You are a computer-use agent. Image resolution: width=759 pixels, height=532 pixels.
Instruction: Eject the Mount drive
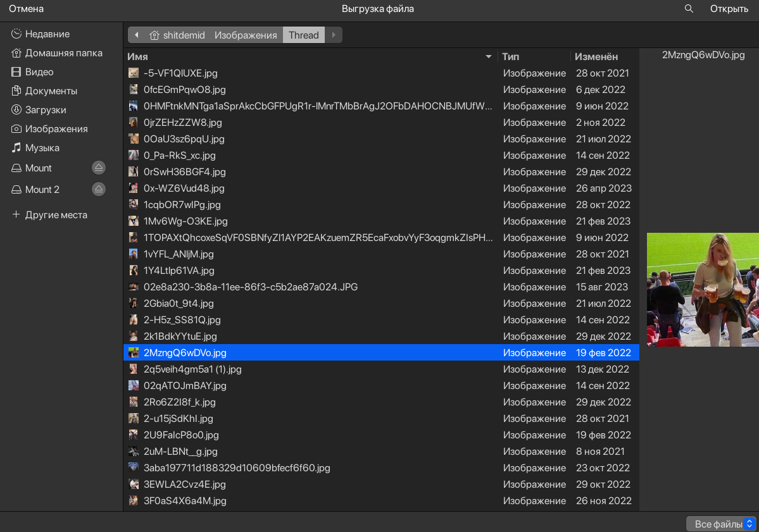point(98,168)
